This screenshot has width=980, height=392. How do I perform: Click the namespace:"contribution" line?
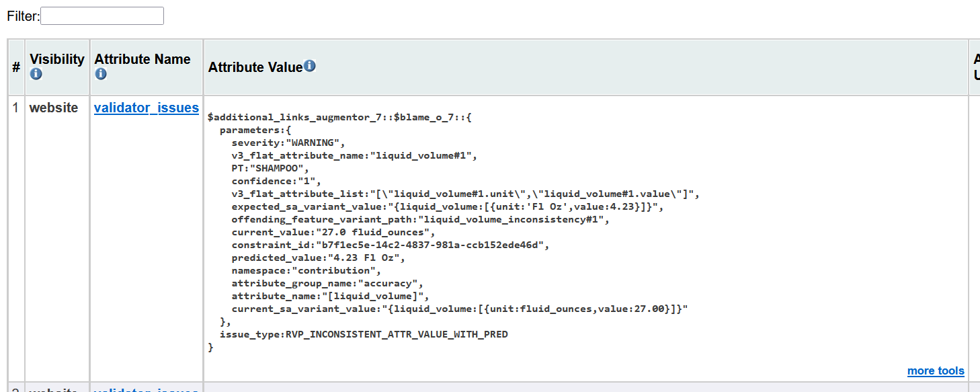tap(307, 270)
